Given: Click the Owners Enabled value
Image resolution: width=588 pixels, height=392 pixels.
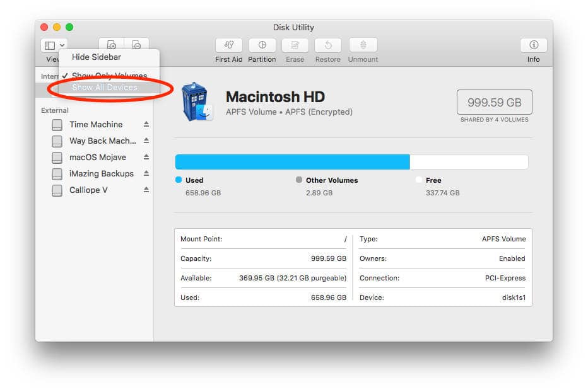Looking at the screenshot, I should 512,258.
